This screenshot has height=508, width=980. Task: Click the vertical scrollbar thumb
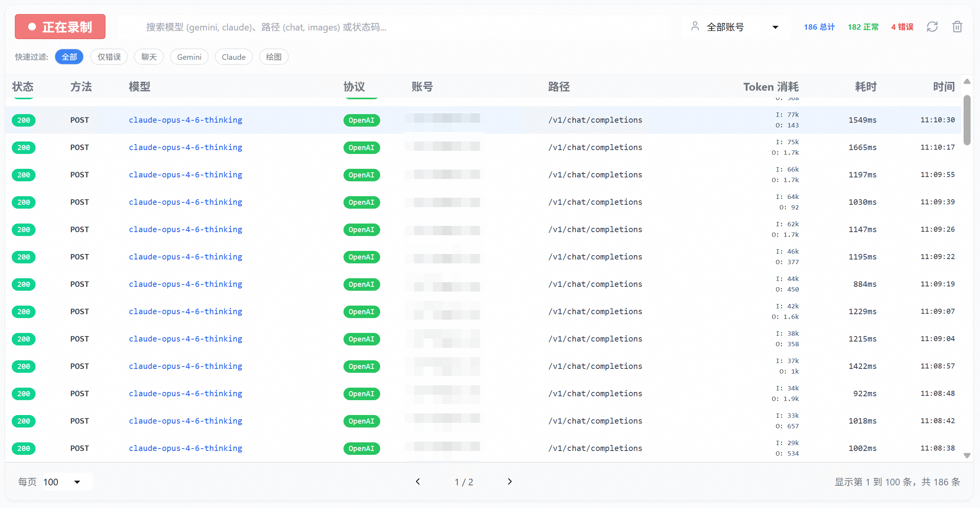(x=967, y=119)
